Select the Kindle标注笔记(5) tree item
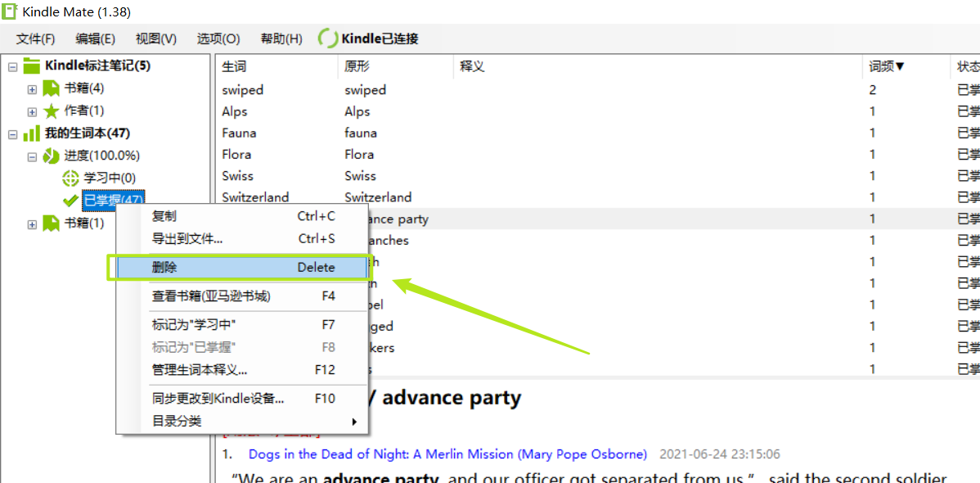The height and width of the screenshot is (483, 980). click(97, 65)
